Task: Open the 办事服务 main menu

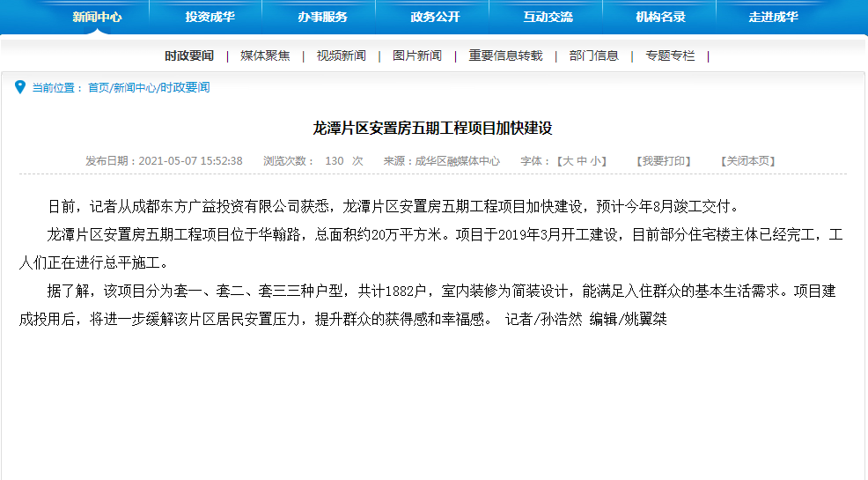Action: [x=322, y=17]
